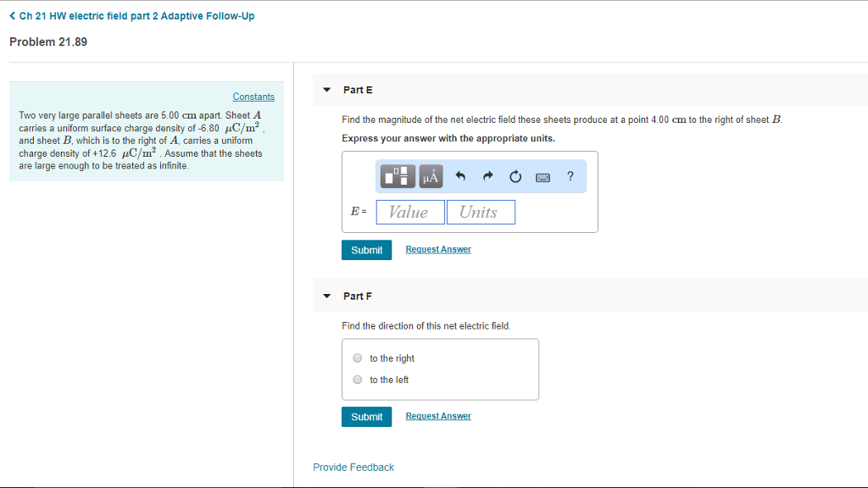
Task: Collapse the Part E section
Action: [326, 90]
